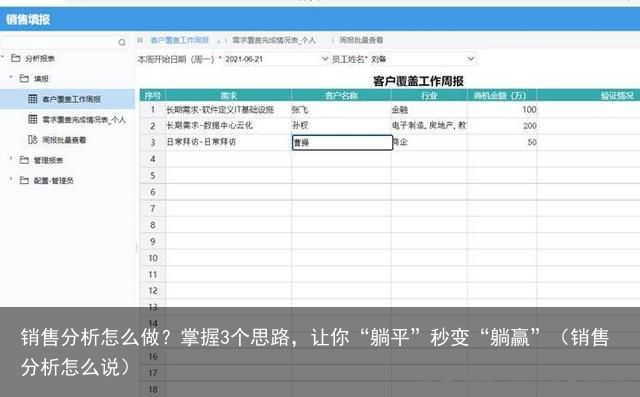Screen dimensions: 640x397
Task: Select amount cell 50
Action: point(502,142)
